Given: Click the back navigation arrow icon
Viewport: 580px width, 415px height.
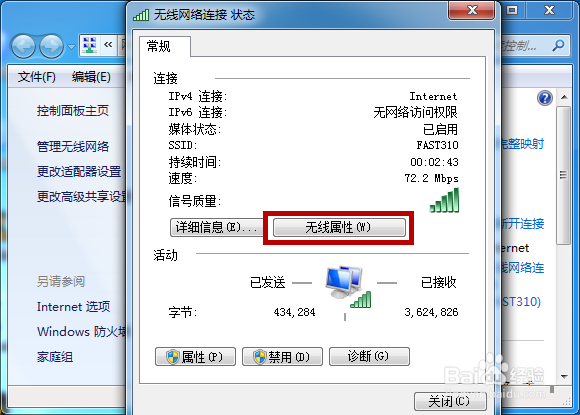Looking at the screenshot, I should coord(23,46).
